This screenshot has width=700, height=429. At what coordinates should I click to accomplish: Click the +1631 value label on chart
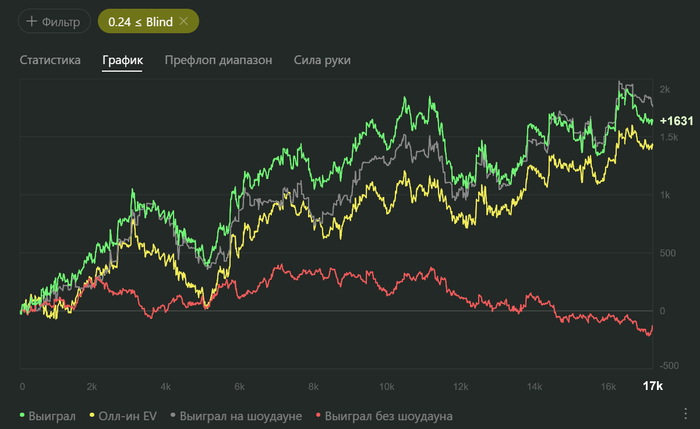pos(676,120)
